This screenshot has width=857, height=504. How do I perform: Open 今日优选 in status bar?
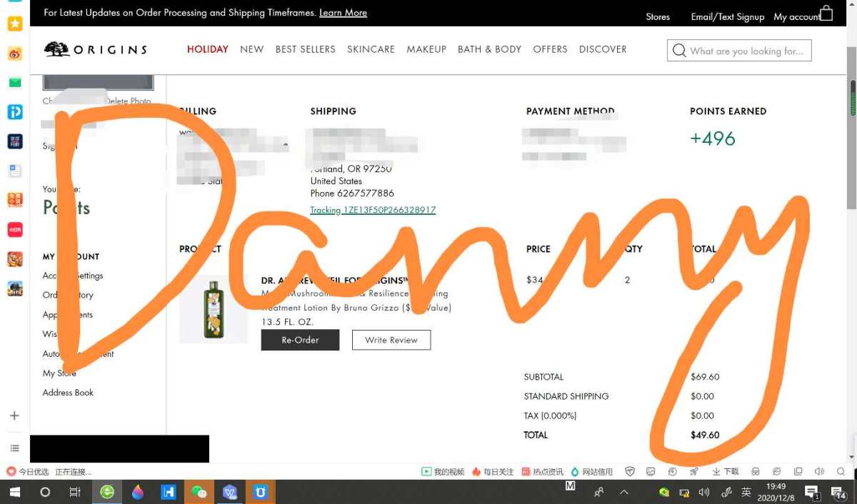[28, 472]
